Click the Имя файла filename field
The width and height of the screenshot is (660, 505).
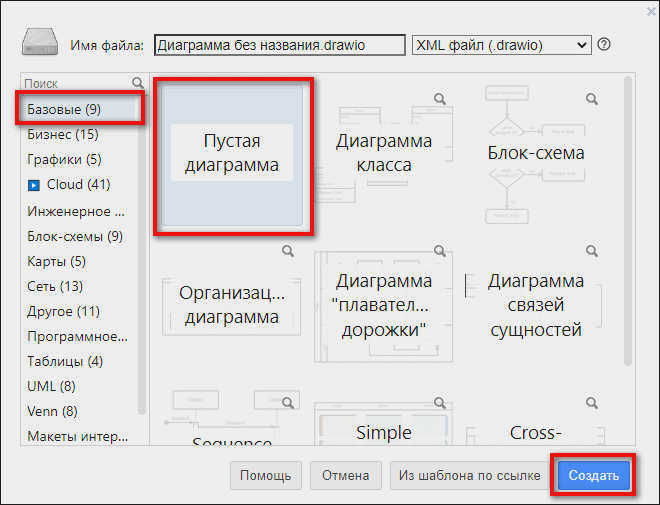coord(280,45)
